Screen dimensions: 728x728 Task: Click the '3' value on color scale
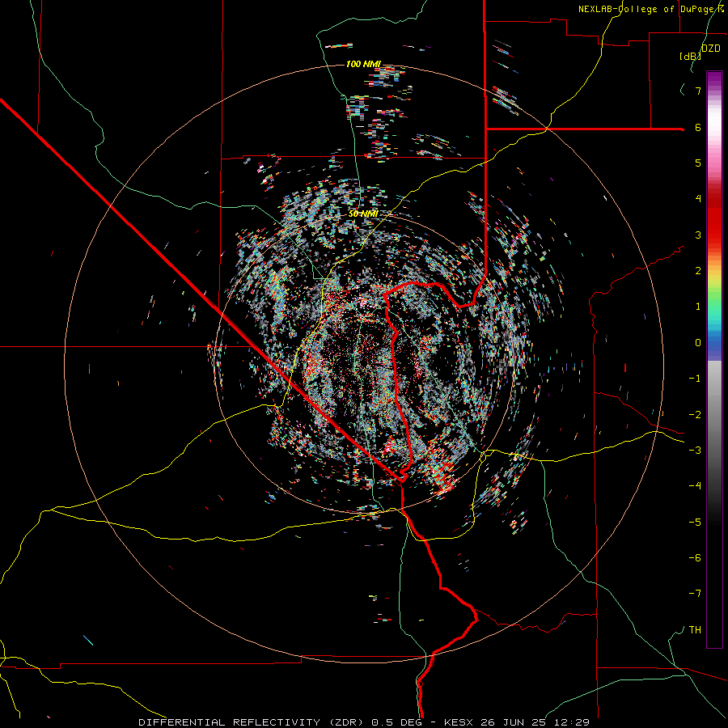click(x=698, y=235)
